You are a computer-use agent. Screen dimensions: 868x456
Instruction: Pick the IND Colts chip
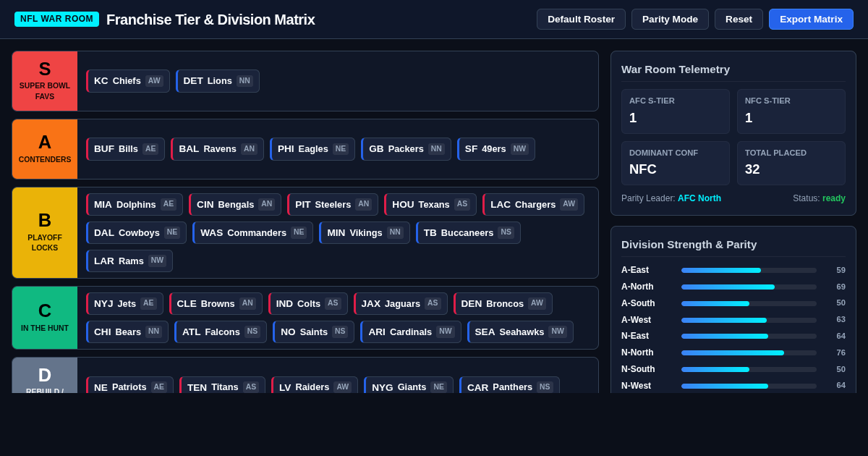tap(308, 303)
